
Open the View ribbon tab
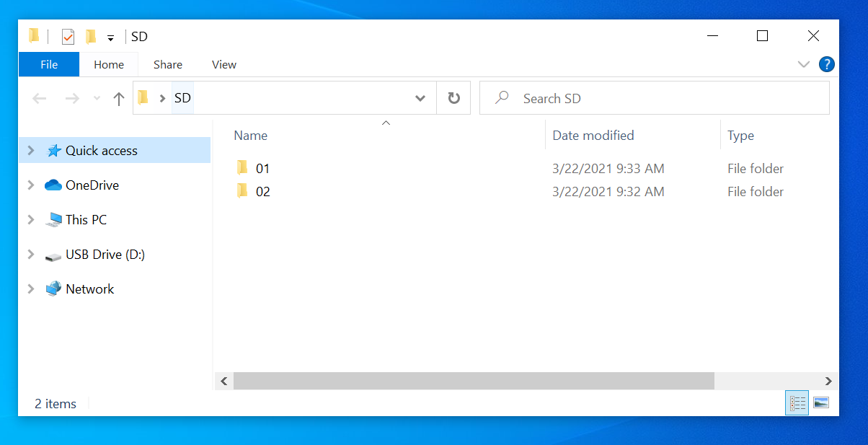(x=224, y=64)
